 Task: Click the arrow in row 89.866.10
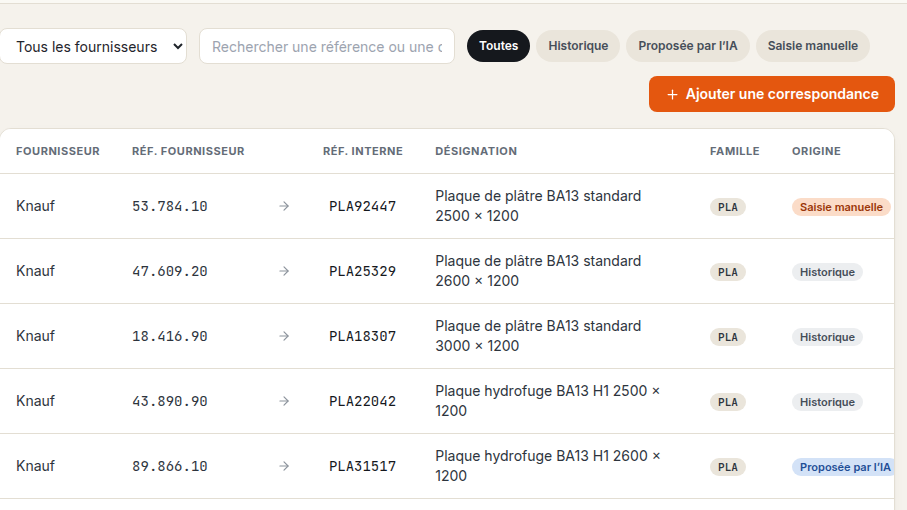(284, 466)
